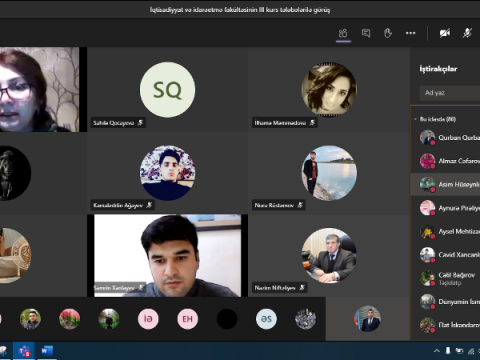Select the solid black avatar in bottom strip
Screen dimensions: 480x360
coord(227,319)
